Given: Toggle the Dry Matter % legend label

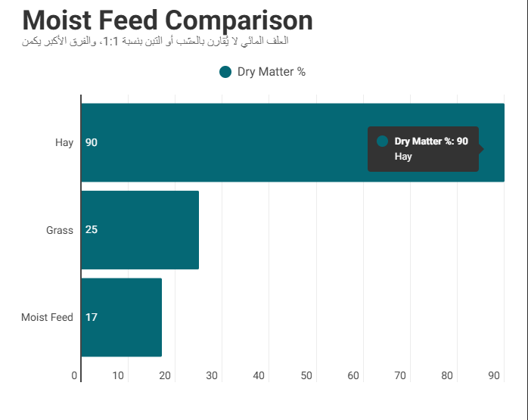Looking at the screenshot, I should click(x=271, y=72).
